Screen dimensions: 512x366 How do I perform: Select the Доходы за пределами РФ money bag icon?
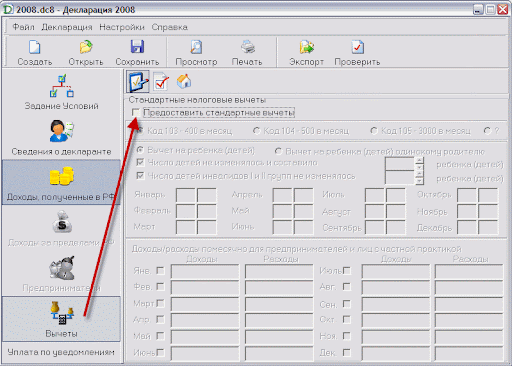click(62, 221)
